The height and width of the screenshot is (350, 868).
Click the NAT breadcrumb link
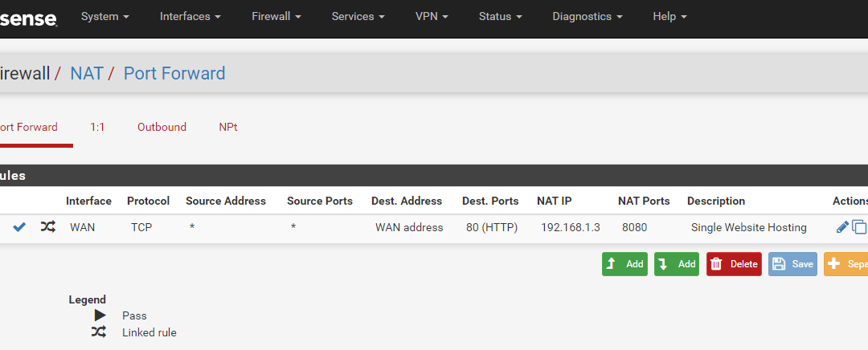pos(86,73)
